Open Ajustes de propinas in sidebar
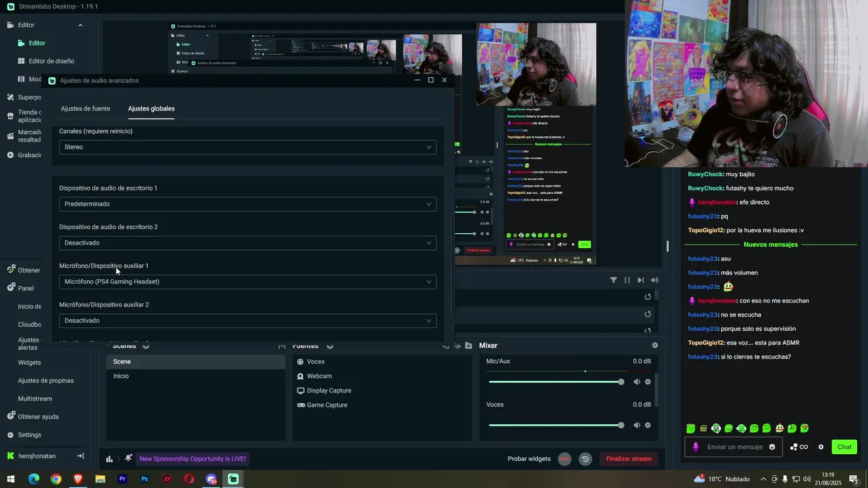868x488 pixels. tap(45, 381)
